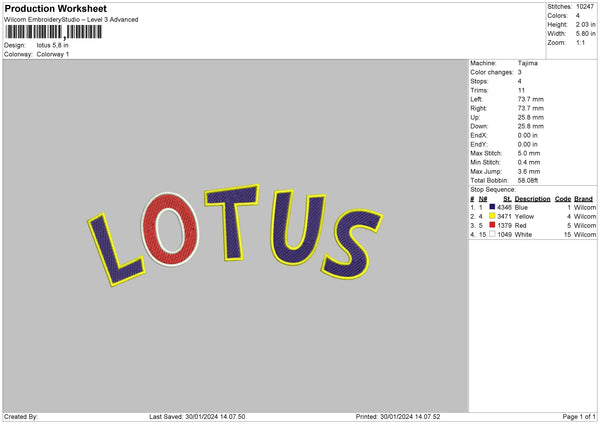Click the stitch count '10247'

click(585, 7)
